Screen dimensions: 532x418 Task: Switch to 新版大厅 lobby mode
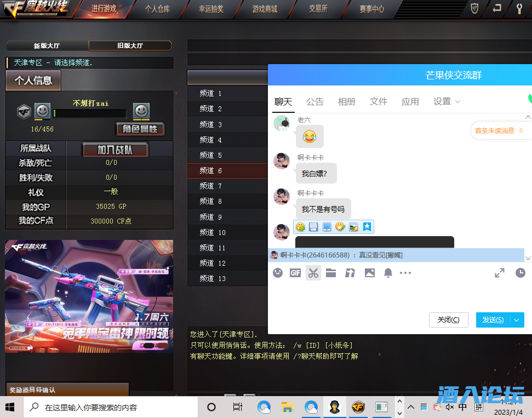click(48, 45)
